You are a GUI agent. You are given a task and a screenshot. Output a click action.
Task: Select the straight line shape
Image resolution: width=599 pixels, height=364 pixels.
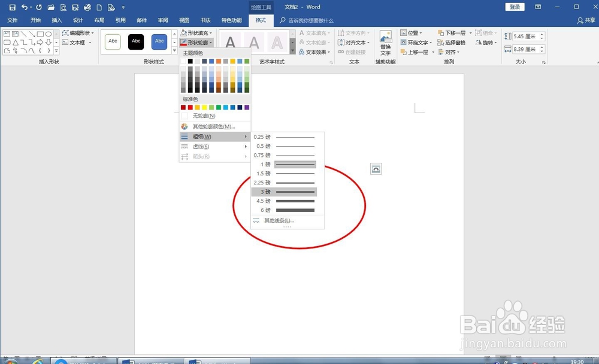(24, 34)
